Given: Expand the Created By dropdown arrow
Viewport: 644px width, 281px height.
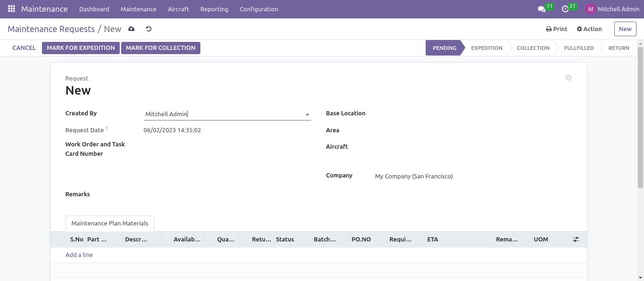Looking at the screenshot, I should pos(307,114).
